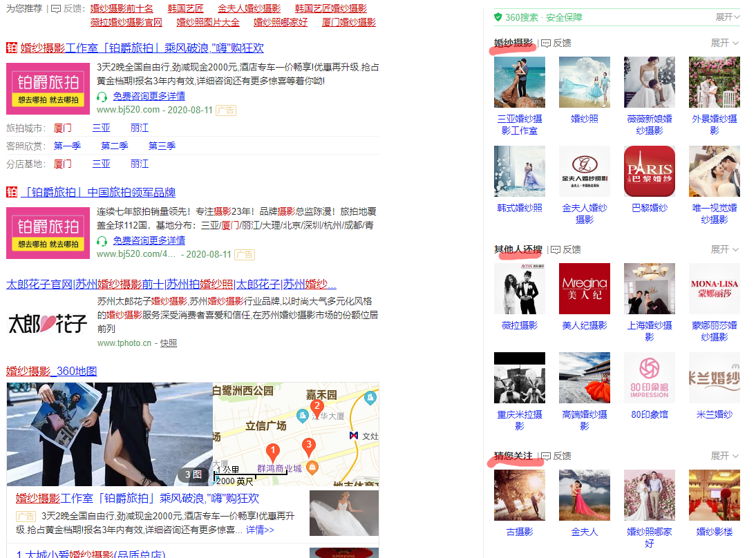Image resolution: width=756 pixels, height=558 pixels.
Task: Open the 婚纱摄影前十名 suggestion link
Action: coord(122,9)
